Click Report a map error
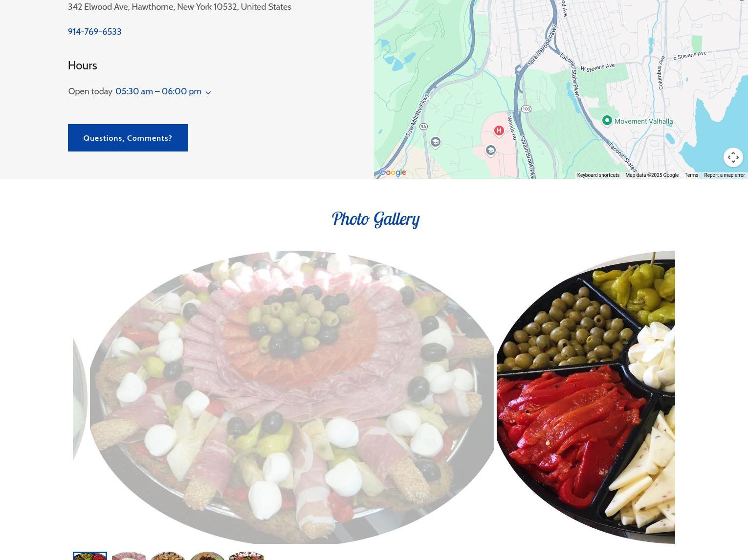 [x=724, y=175]
